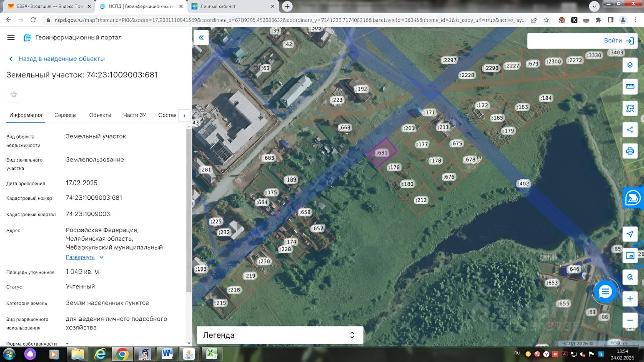This screenshot has height=362, width=644.
Task: Open the Chrome side panel
Action: pyautogui.click(x=610, y=20)
